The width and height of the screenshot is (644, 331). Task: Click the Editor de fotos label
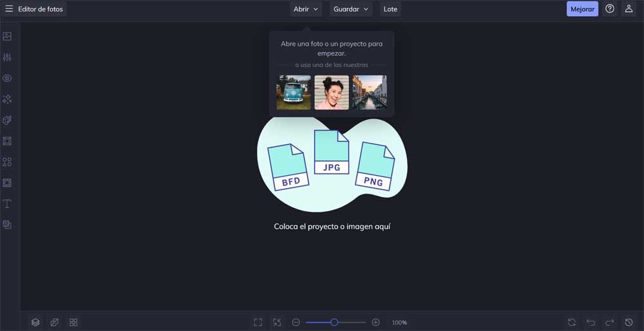point(40,9)
